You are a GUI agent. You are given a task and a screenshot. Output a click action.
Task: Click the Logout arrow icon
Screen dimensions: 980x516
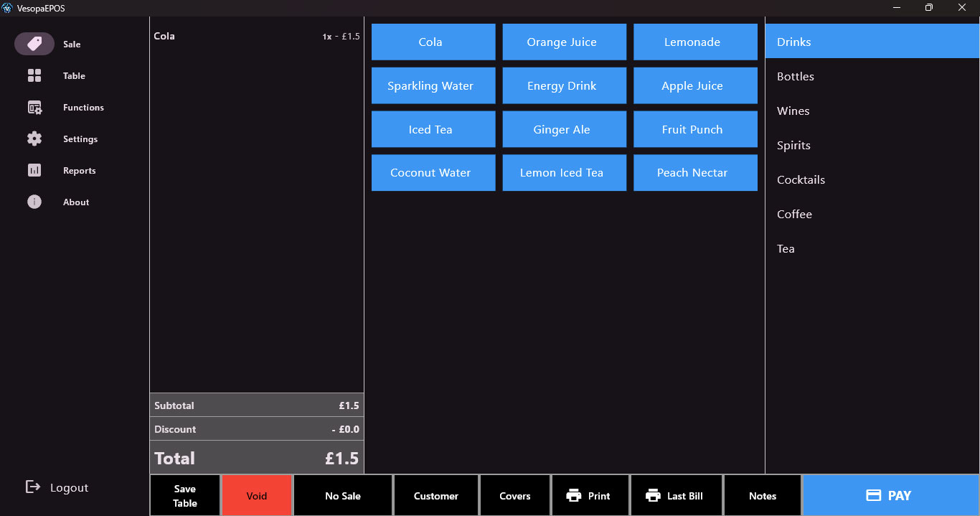tap(33, 487)
